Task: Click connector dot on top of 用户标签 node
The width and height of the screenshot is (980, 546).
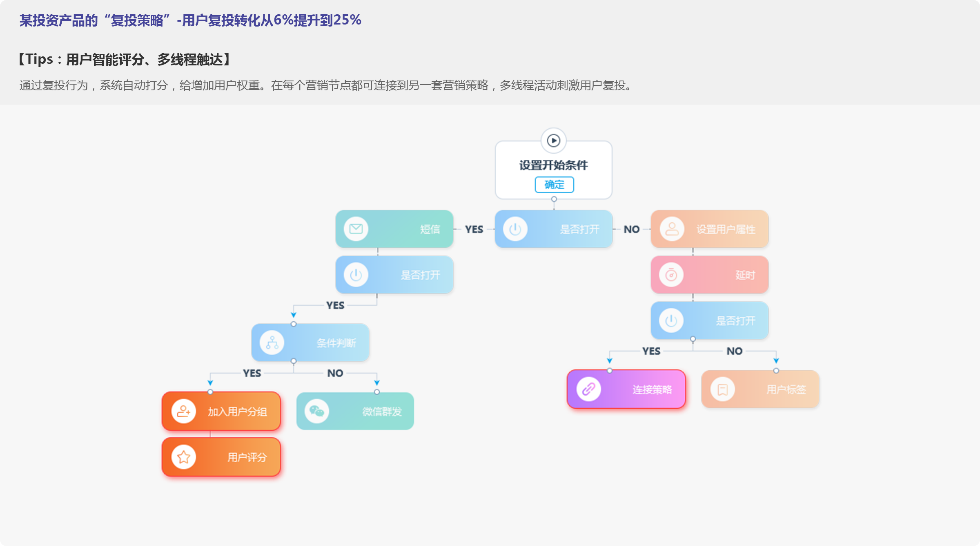Action: (776, 371)
